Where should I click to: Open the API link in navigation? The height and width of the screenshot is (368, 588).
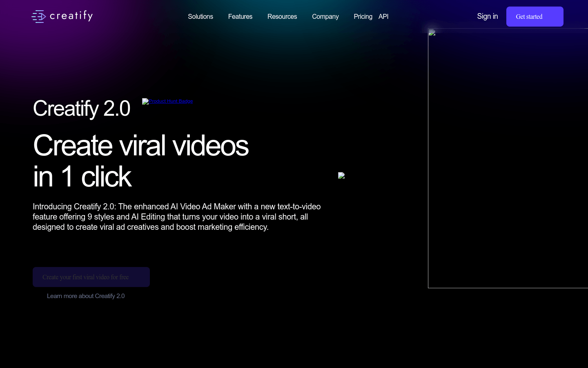(x=383, y=16)
